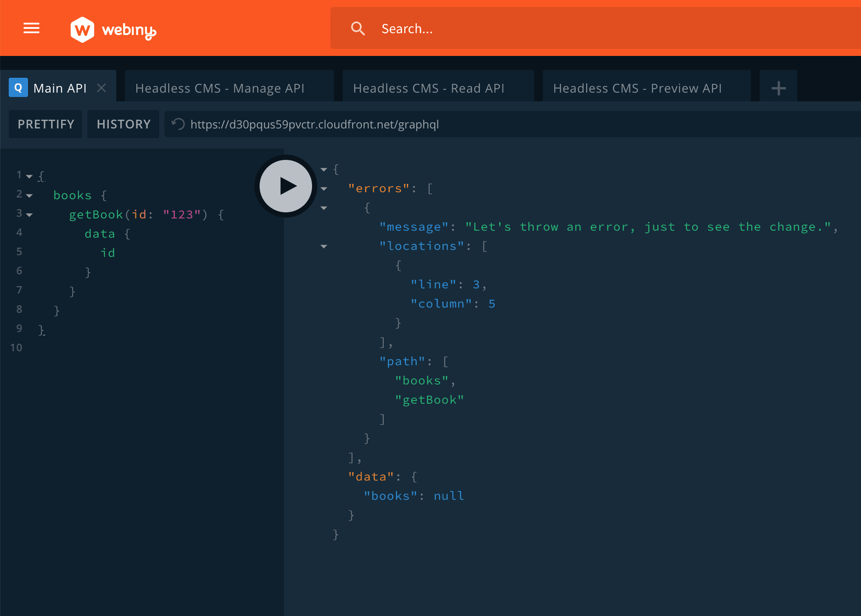Click the PRETTIFY button
Screen dimensions: 861x616
(x=46, y=124)
